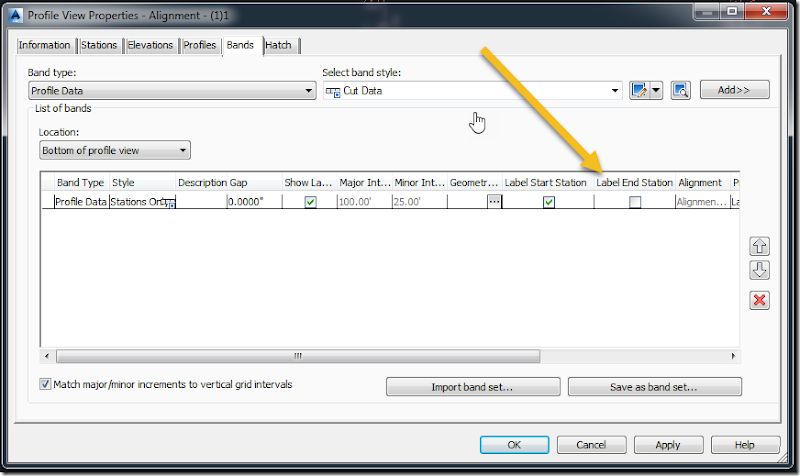Click the scroll right arrow of band list
800x476 pixels.
click(734, 356)
